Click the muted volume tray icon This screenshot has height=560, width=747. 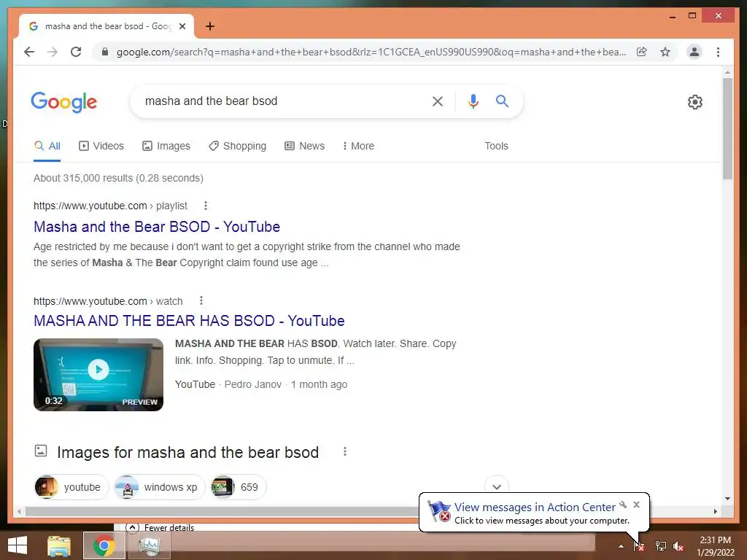[678, 546]
